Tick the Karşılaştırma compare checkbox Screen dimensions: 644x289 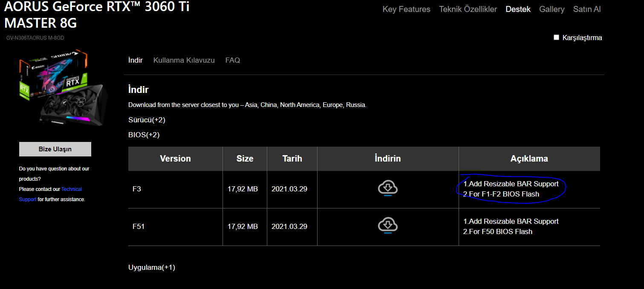click(556, 38)
